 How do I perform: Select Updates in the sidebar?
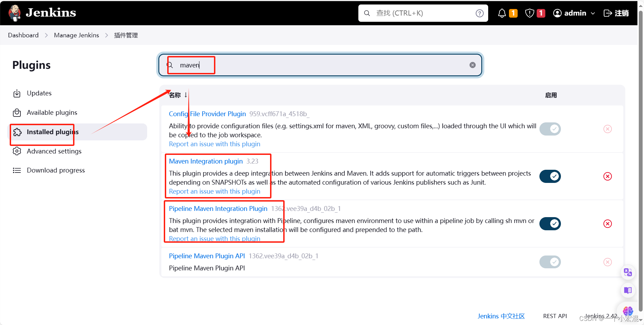[39, 93]
